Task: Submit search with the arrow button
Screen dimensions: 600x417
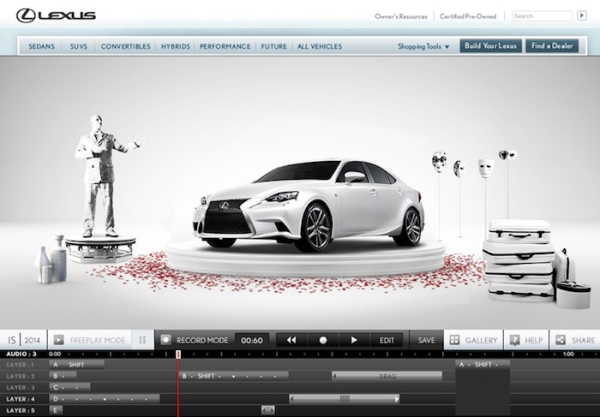Action: [582, 16]
